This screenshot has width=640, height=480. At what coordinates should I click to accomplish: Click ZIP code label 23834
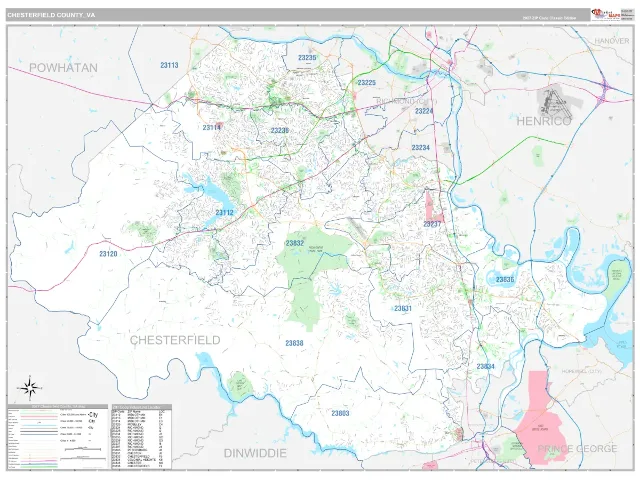pos(485,367)
